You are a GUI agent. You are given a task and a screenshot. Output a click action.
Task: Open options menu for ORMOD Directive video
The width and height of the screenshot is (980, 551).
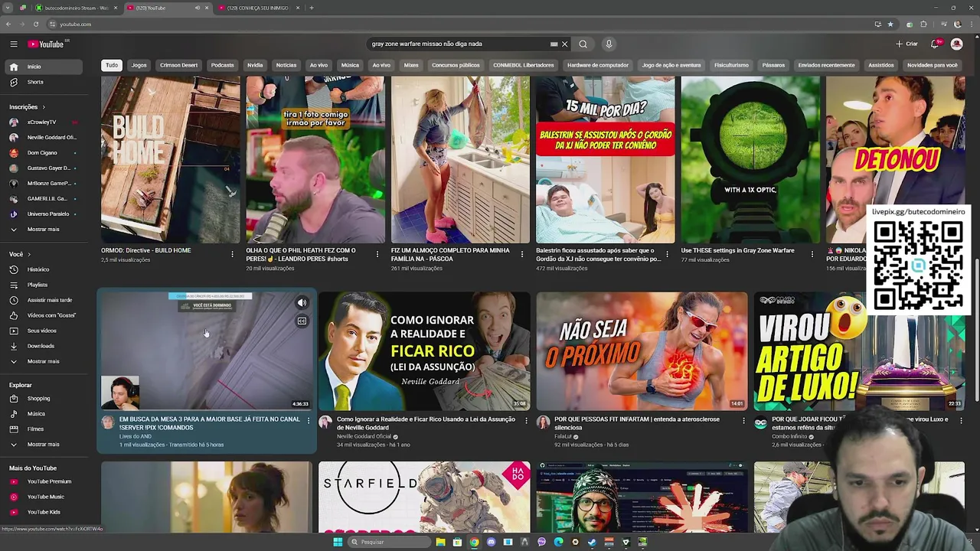pyautogui.click(x=232, y=254)
